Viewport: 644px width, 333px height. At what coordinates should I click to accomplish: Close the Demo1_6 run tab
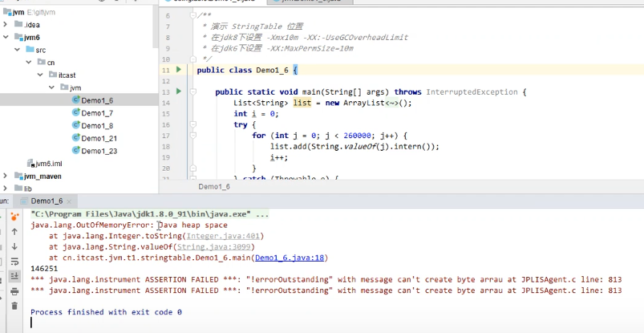[x=69, y=201]
